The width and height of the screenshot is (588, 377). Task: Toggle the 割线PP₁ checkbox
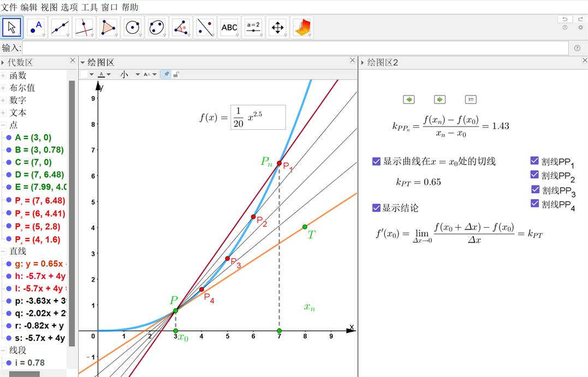534,161
